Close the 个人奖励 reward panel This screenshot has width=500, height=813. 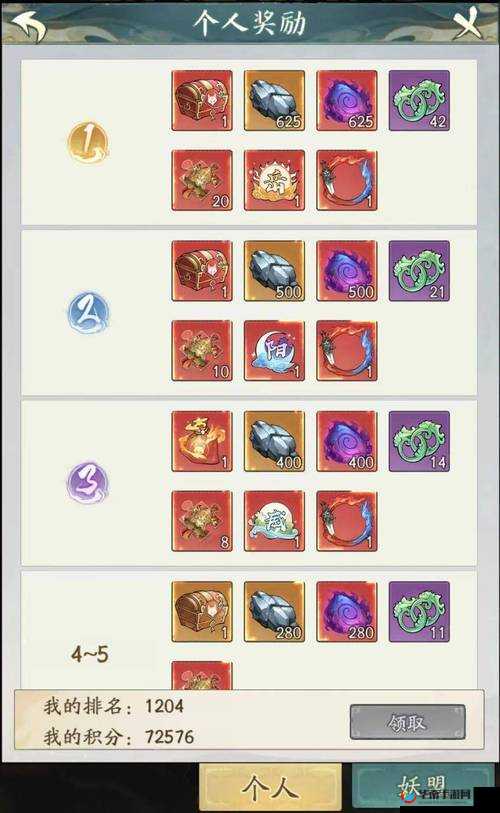468,23
